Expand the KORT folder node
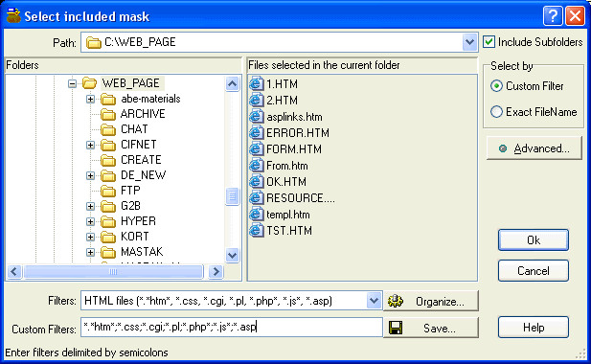 click(x=90, y=237)
